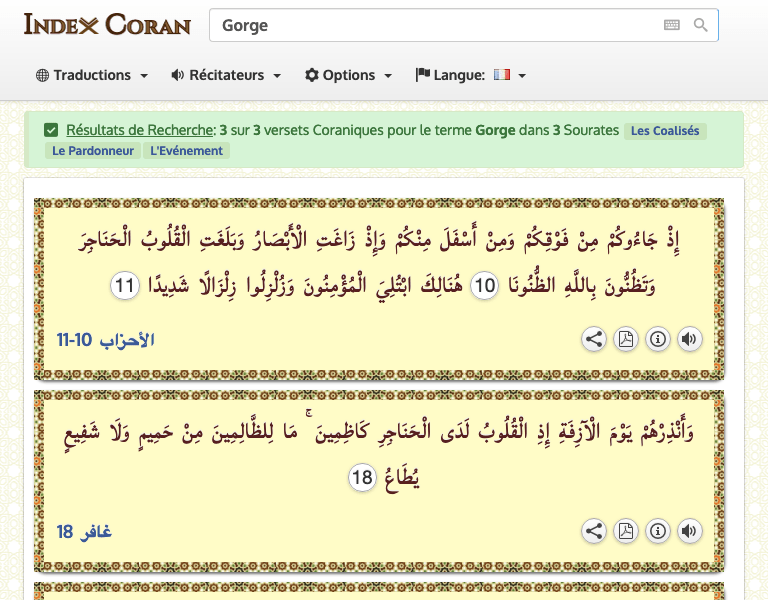Image resolution: width=768 pixels, height=600 pixels.
Task: Toggle the green search results checkbox
Action: click(51, 130)
